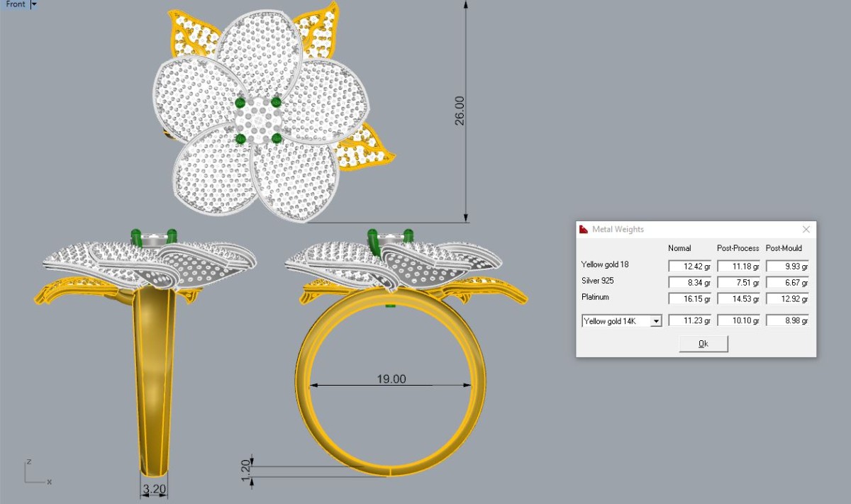Click the 3.20 band width dimension
The height and width of the screenshot is (504, 851).
click(x=155, y=489)
